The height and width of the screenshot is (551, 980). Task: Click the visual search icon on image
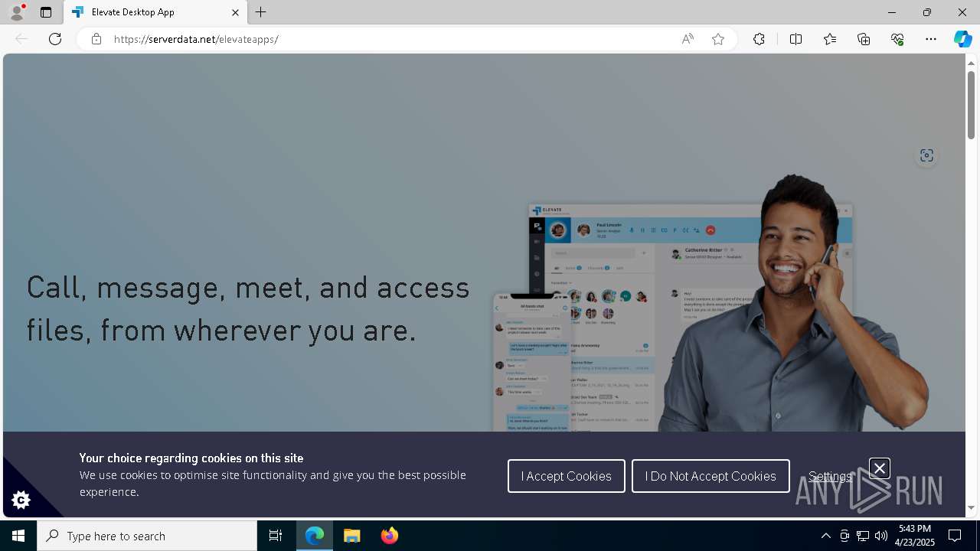coord(926,155)
